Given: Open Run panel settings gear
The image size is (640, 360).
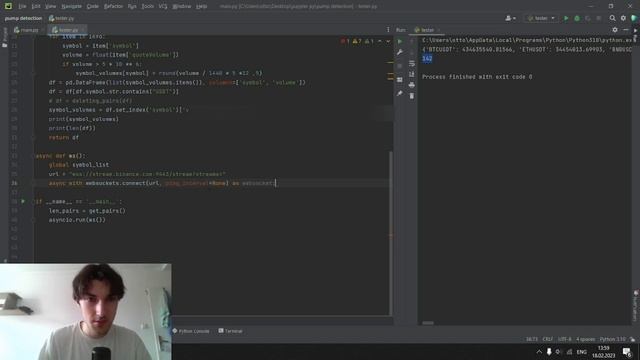Looking at the screenshot, I should 615,30.
